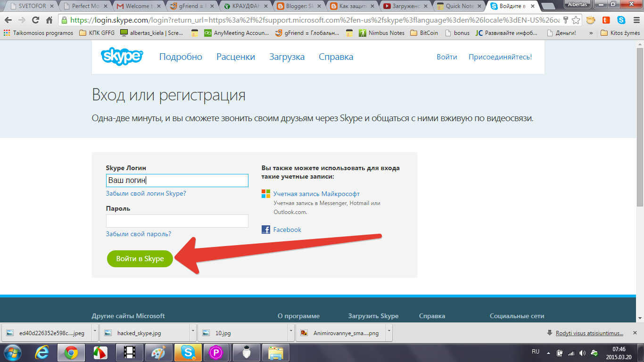
Task: Click the Учетная запись Майкрософт link
Action: click(x=316, y=194)
